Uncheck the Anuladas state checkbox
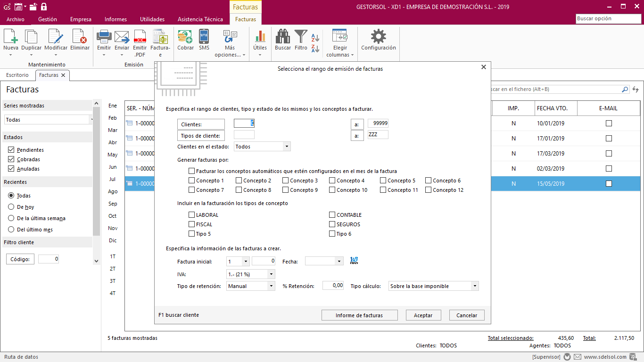The width and height of the screenshot is (644, 362). tap(11, 169)
